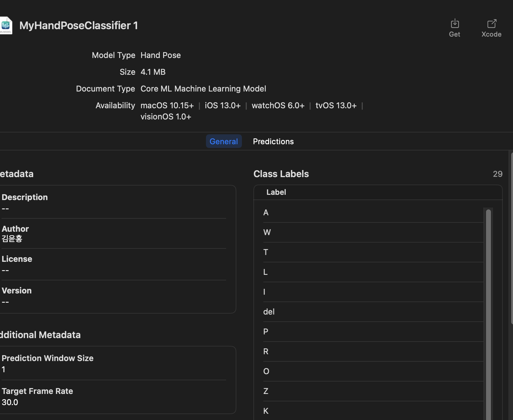Open model in Xcode icon
This screenshot has width=513, height=420.
492,24
